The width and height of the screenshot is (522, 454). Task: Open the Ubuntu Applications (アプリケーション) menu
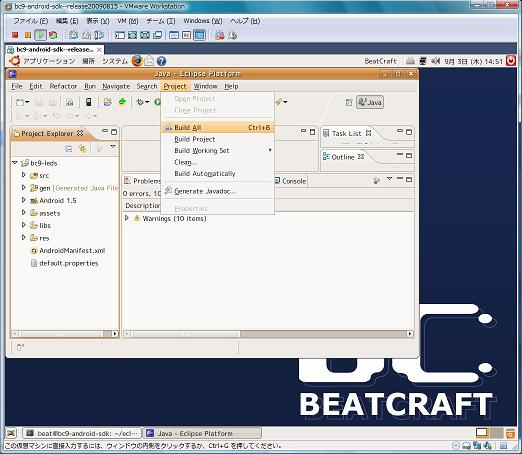coord(49,61)
